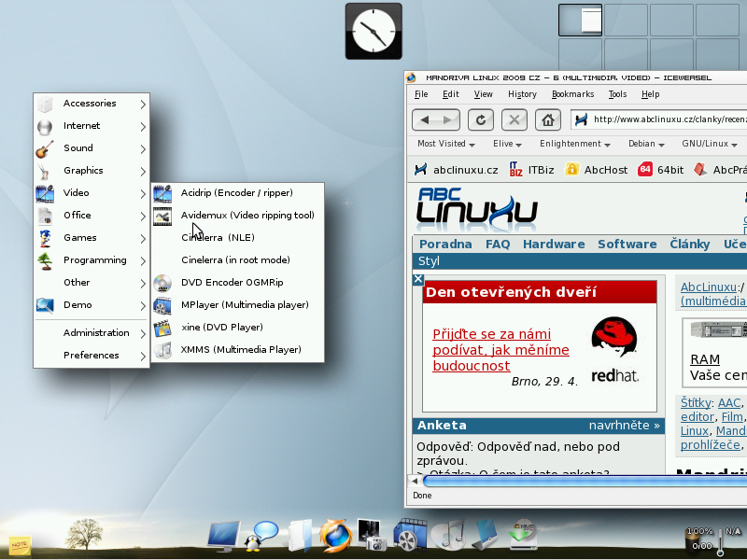Open the music note CD dock icon

(448, 536)
